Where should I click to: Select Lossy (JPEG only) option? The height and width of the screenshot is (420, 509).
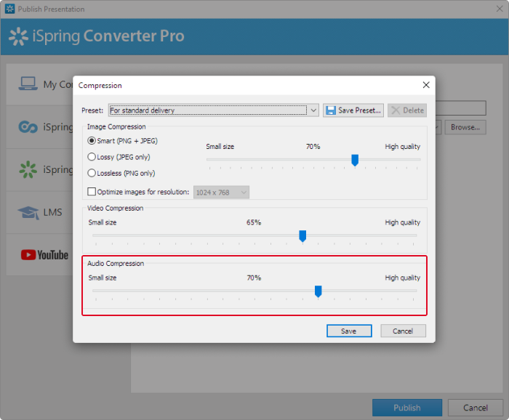(119, 157)
